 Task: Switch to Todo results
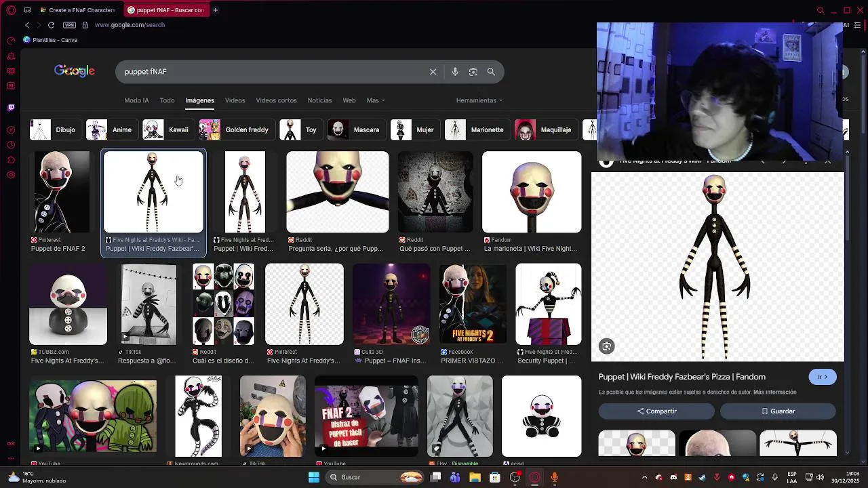[x=167, y=100]
